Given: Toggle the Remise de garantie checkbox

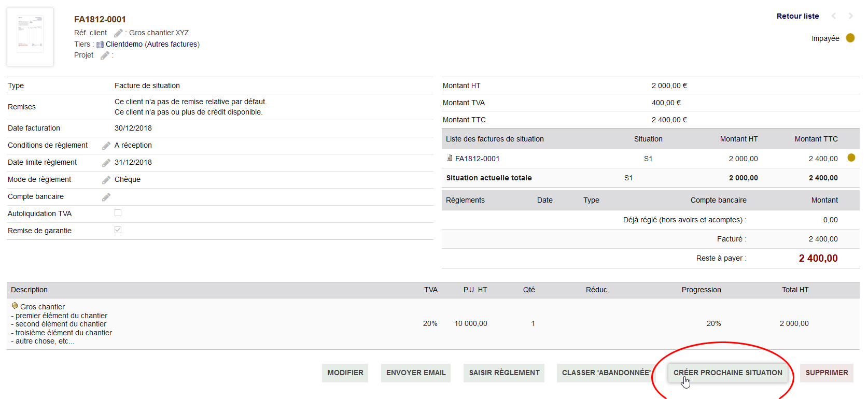Looking at the screenshot, I should point(118,230).
